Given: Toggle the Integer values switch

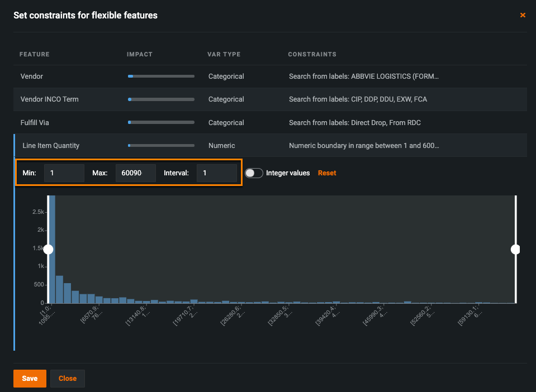Looking at the screenshot, I should click(254, 173).
